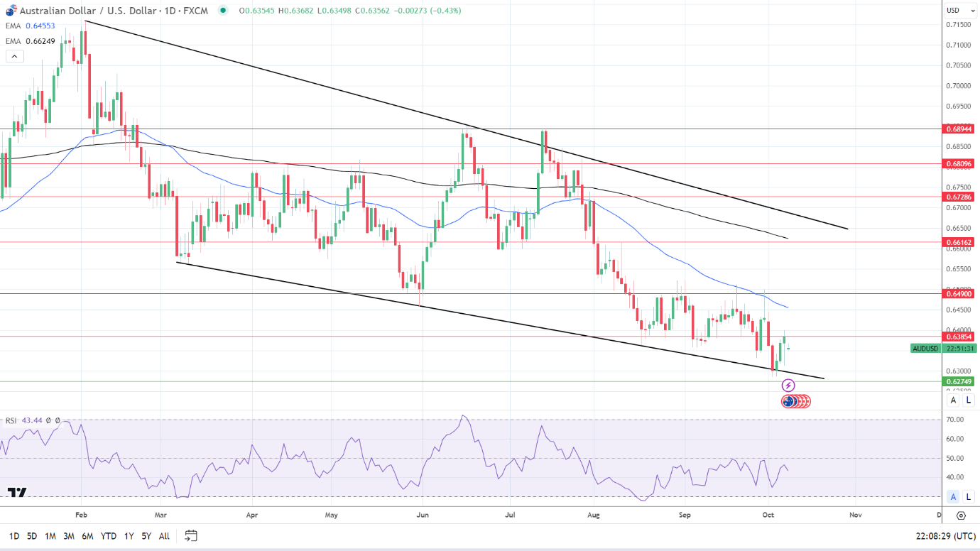Click the 0.64900 price label
Viewport: 980px width, 551px height.
tap(959, 293)
